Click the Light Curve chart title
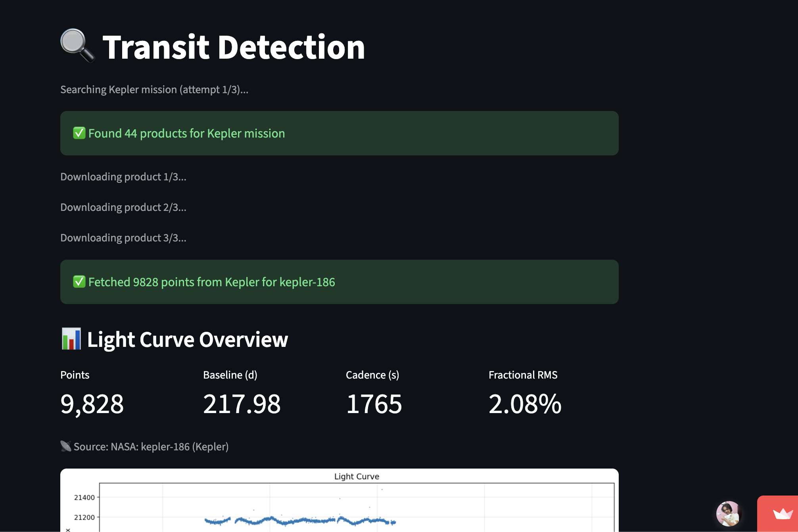 point(357,477)
